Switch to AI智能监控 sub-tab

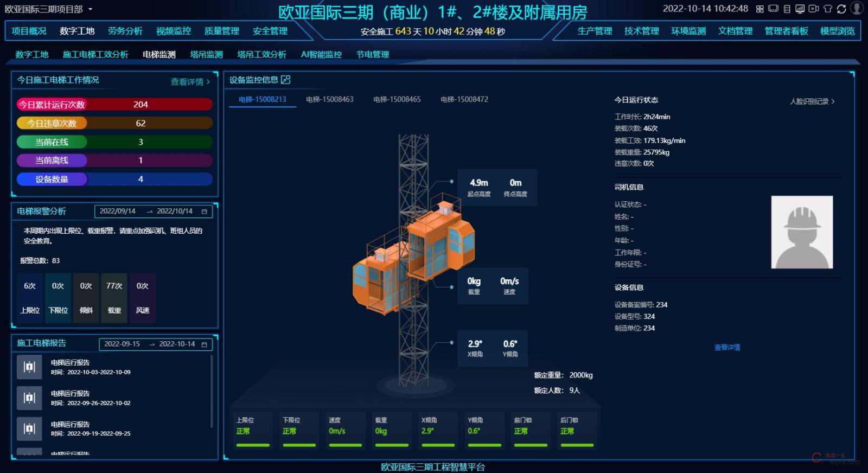322,54
